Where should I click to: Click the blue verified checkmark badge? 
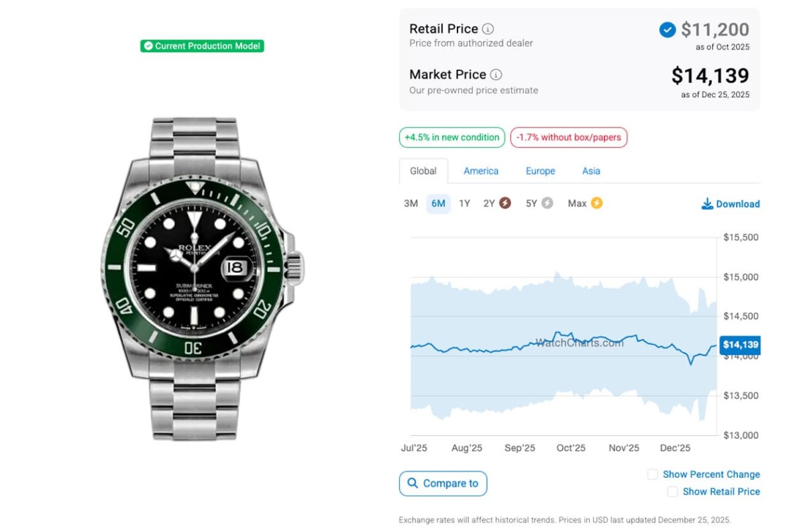click(x=667, y=30)
